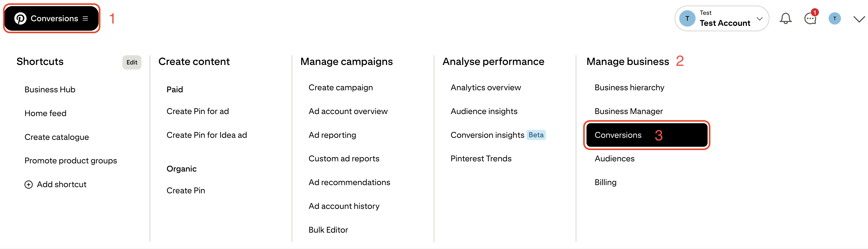This screenshot has width=868, height=249.
Task: Open Conversion insights Beta
Action: click(x=487, y=135)
